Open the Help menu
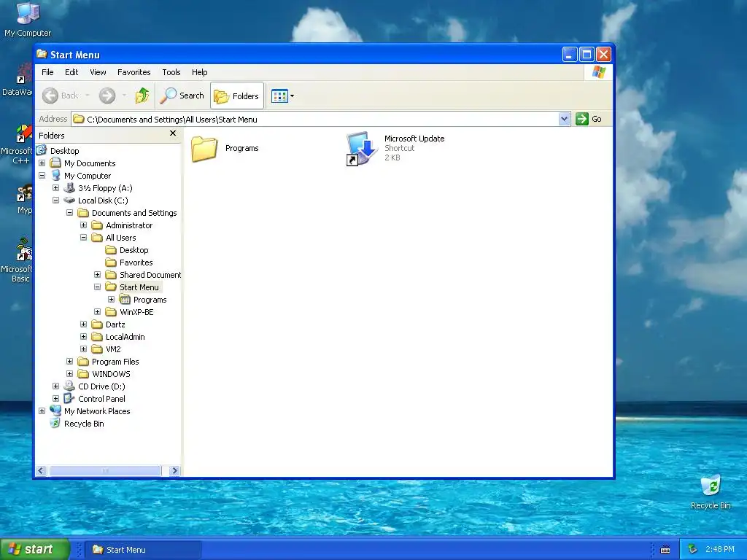The height and width of the screenshot is (560, 747). [x=199, y=72]
